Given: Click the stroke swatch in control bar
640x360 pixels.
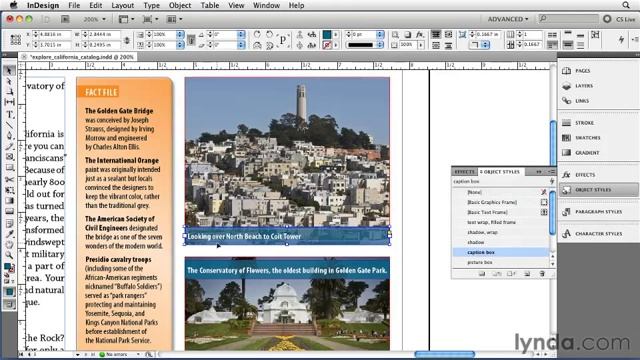Looking at the screenshot, I should click(327, 45).
